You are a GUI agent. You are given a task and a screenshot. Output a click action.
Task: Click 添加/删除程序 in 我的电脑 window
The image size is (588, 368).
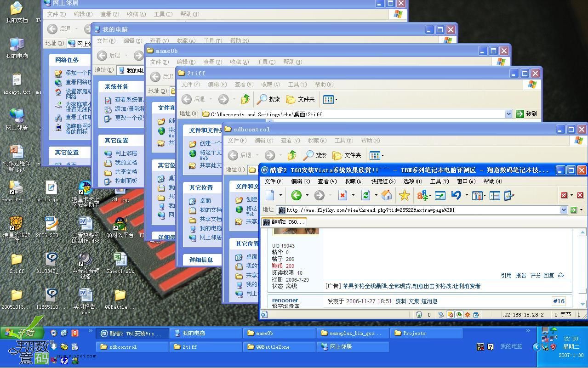pos(130,109)
